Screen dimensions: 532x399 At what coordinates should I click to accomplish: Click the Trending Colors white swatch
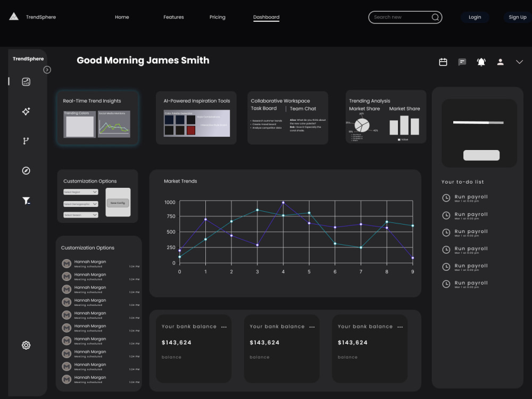tap(80, 127)
